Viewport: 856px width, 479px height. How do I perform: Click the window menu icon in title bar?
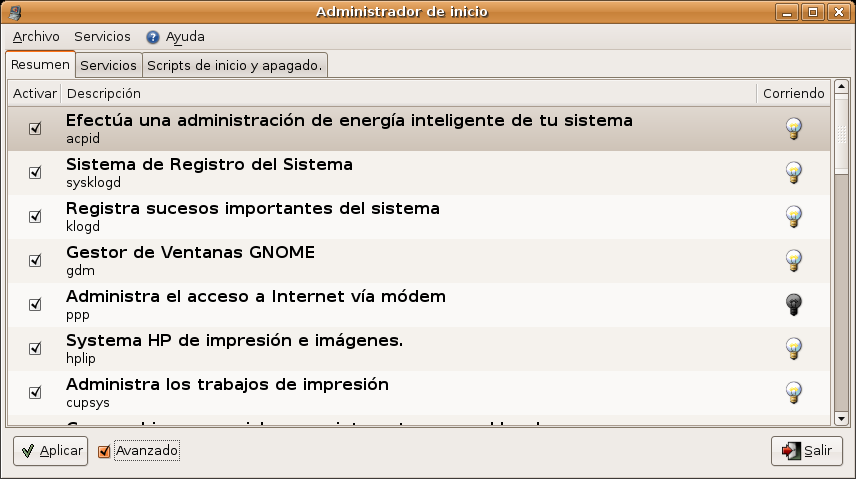(x=14, y=12)
